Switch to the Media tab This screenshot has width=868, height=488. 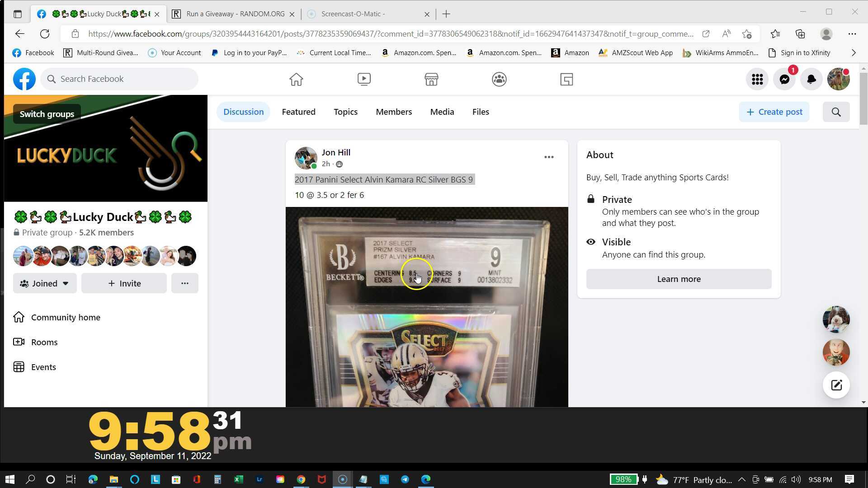click(442, 112)
